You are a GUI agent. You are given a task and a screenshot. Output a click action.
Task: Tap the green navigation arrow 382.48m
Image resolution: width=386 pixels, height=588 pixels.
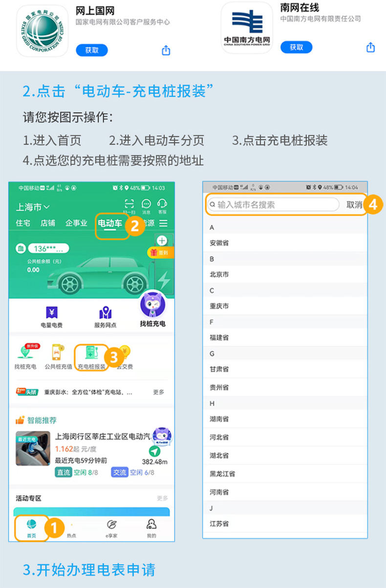pyautogui.click(x=154, y=451)
